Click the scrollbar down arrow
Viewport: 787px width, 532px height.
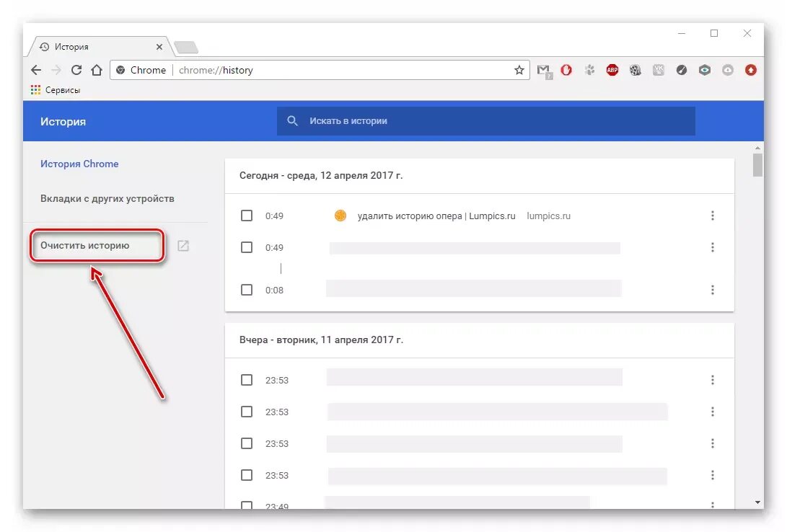pos(757,502)
